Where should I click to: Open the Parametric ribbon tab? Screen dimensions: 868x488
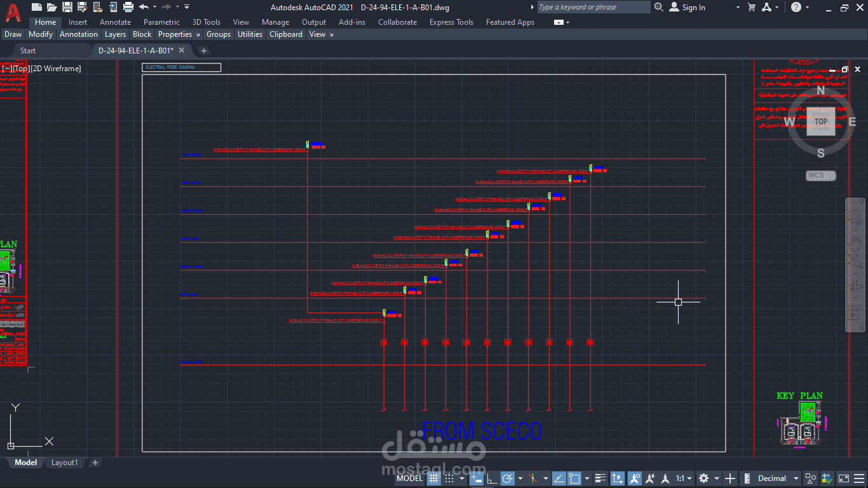point(161,22)
